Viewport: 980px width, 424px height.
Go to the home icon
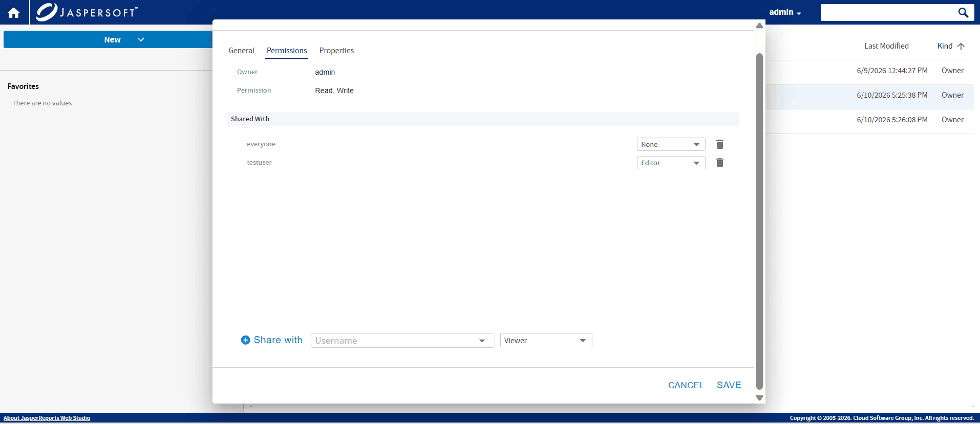(x=14, y=13)
